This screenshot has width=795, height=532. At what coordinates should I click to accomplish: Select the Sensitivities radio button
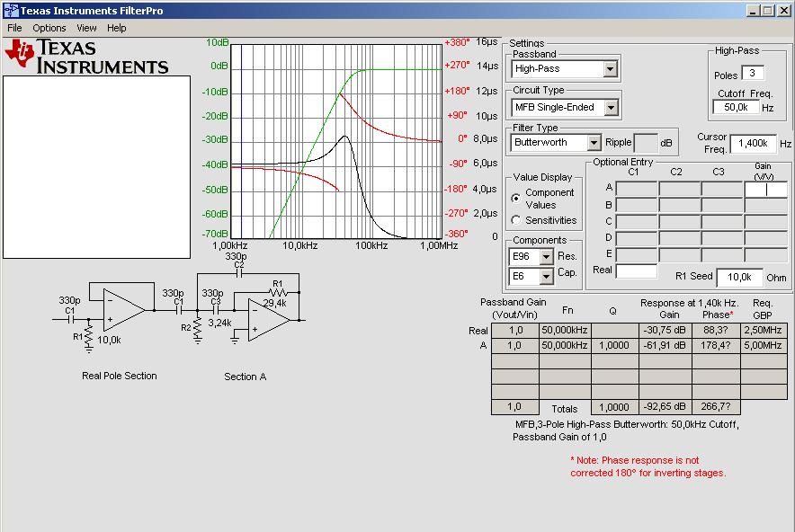(x=515, y=220)
